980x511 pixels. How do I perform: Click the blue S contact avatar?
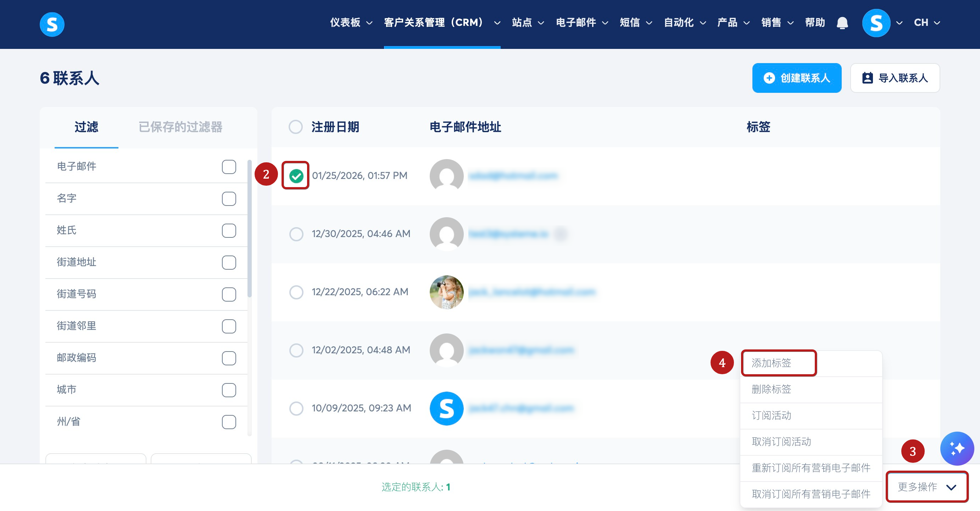pos(446,408)
